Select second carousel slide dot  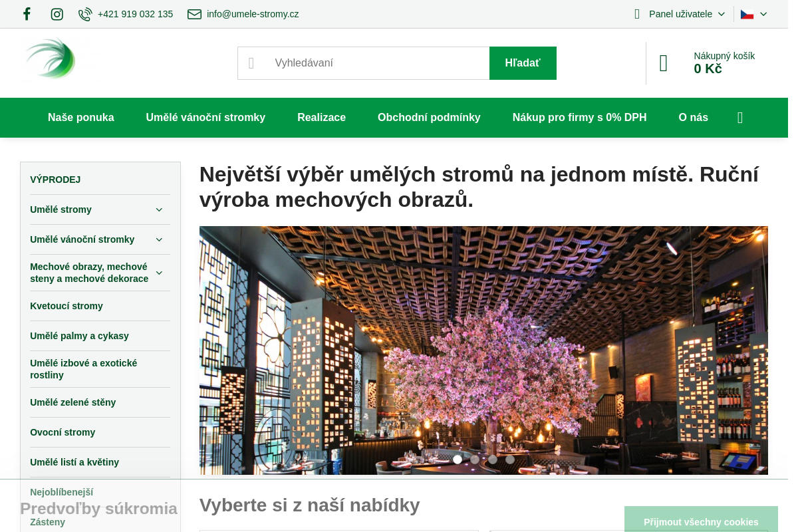[475, 460]
